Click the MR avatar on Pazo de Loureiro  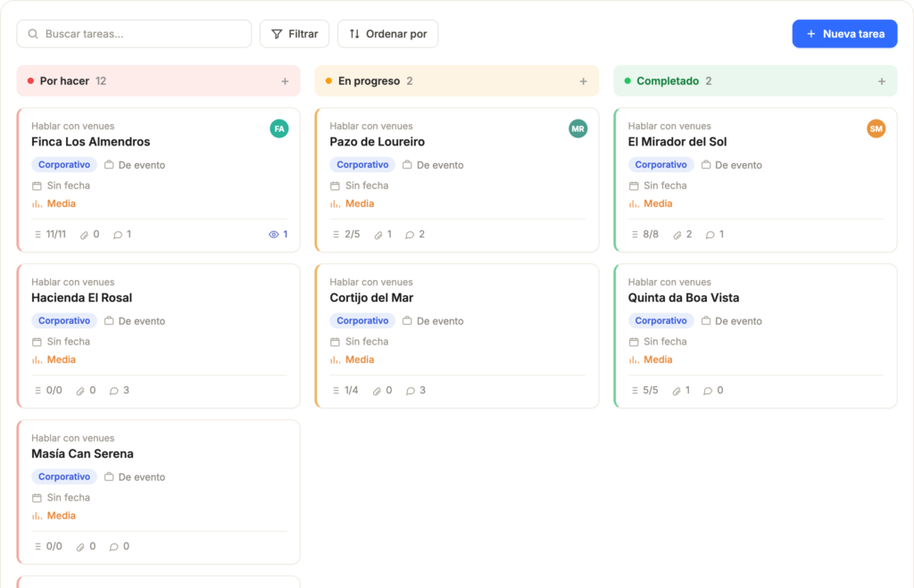click(577, 128)
